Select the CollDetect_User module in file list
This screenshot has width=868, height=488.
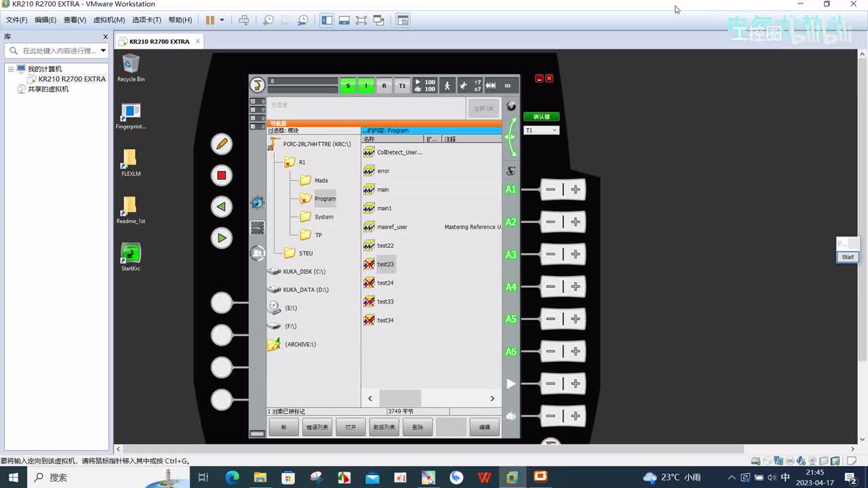coord(393,152)
